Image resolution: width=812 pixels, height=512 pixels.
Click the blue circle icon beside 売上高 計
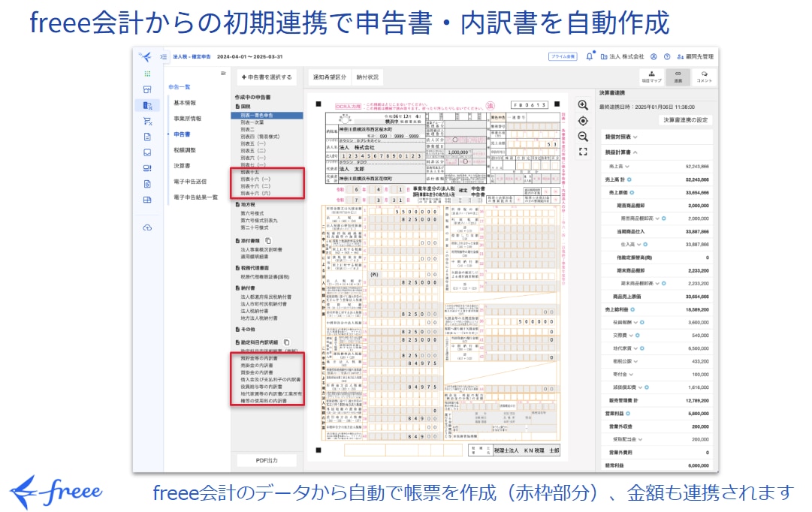(629, 179)
